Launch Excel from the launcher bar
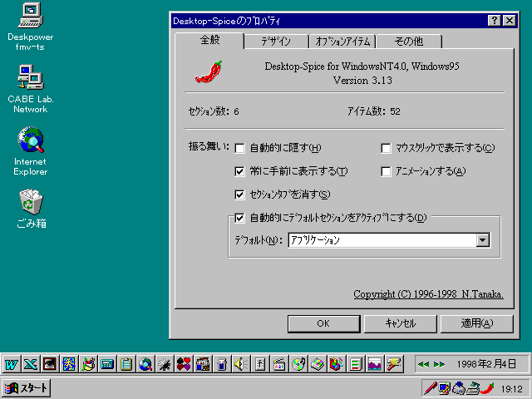 point(31,364)
